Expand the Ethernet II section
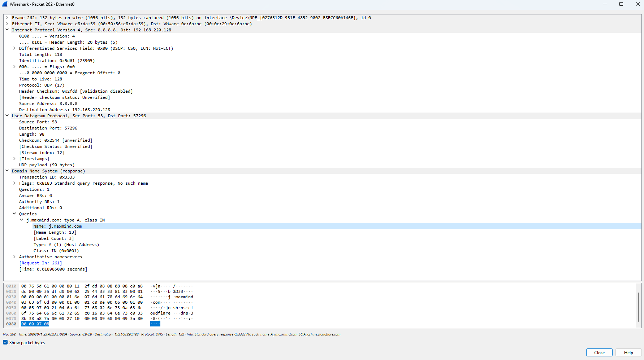The height and width of the screenshot is (360, 644). [7, 24]
